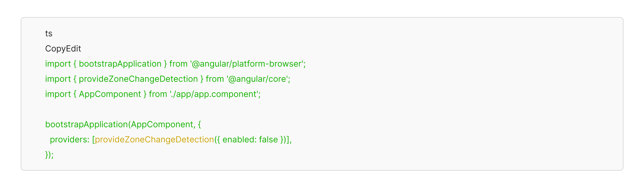This screenshot has height=188, width=644.
Task: Click "from" keyword in the angular/core import
Action: click(x=215, y=79)
